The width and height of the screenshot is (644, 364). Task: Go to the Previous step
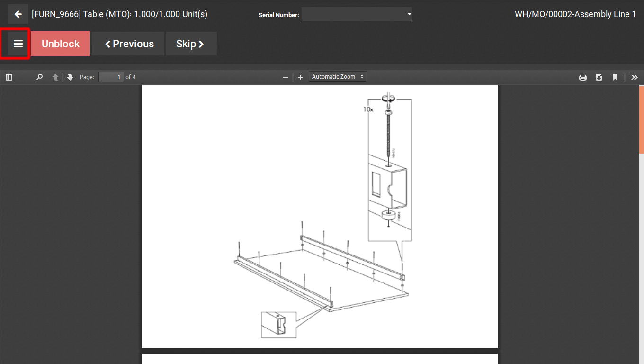[128, 44]
